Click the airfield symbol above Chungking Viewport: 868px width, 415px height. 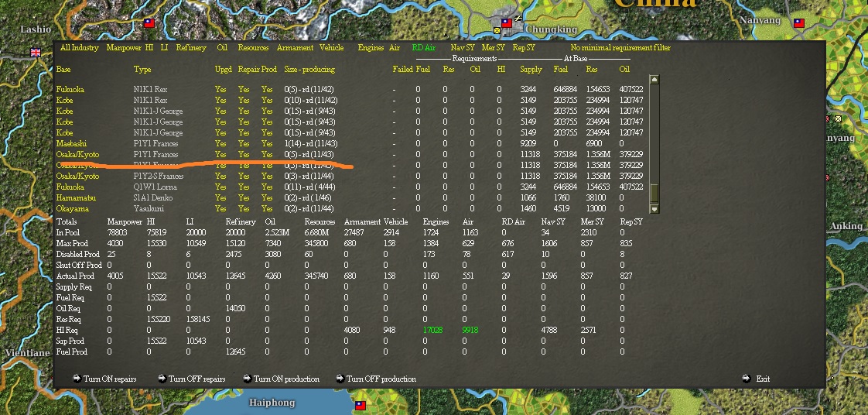pyautogui.click(x=518, y=18)
